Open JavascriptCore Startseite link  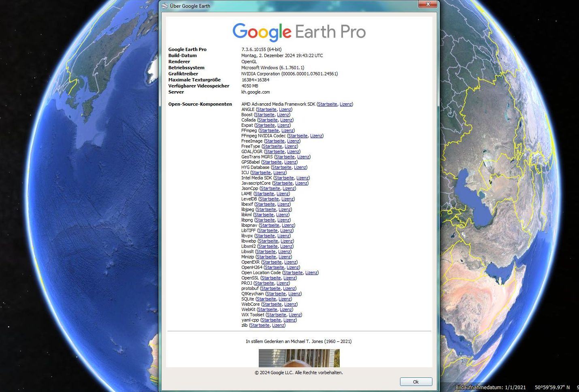(x=283, y=183)
